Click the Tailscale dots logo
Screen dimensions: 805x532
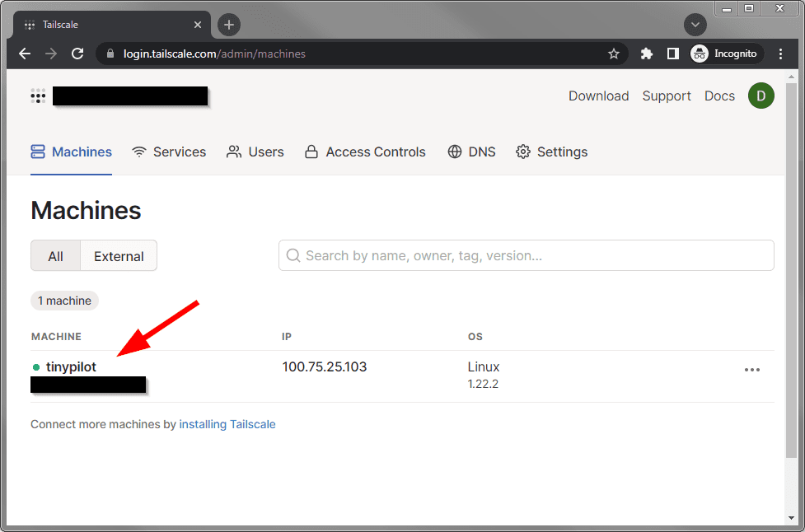point(38,96)
